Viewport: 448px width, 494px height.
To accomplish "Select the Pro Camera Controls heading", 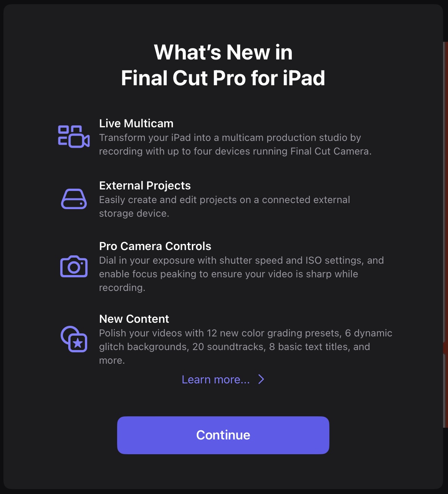I will [x=155, y=246].
